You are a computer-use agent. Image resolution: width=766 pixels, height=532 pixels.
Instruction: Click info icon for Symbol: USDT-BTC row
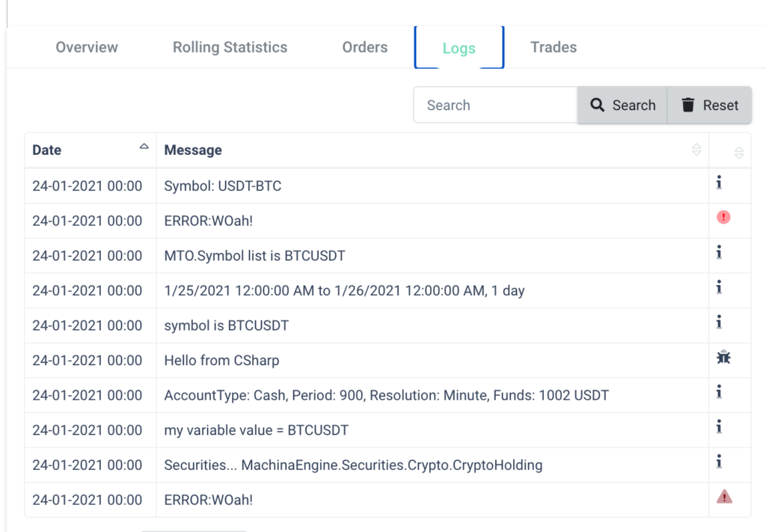719,182
